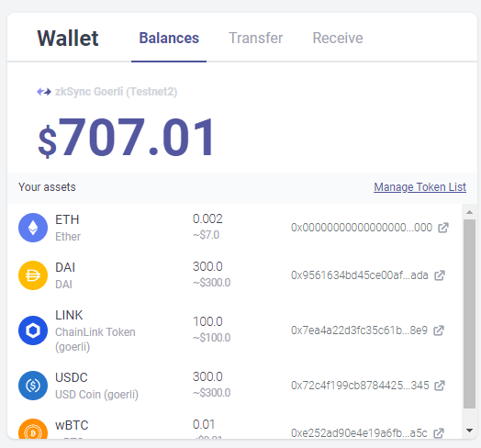The height and width of the screenshot is (448, 481).
Task: Click the assets list scrollbar thumb
Action: click(469, 314)
